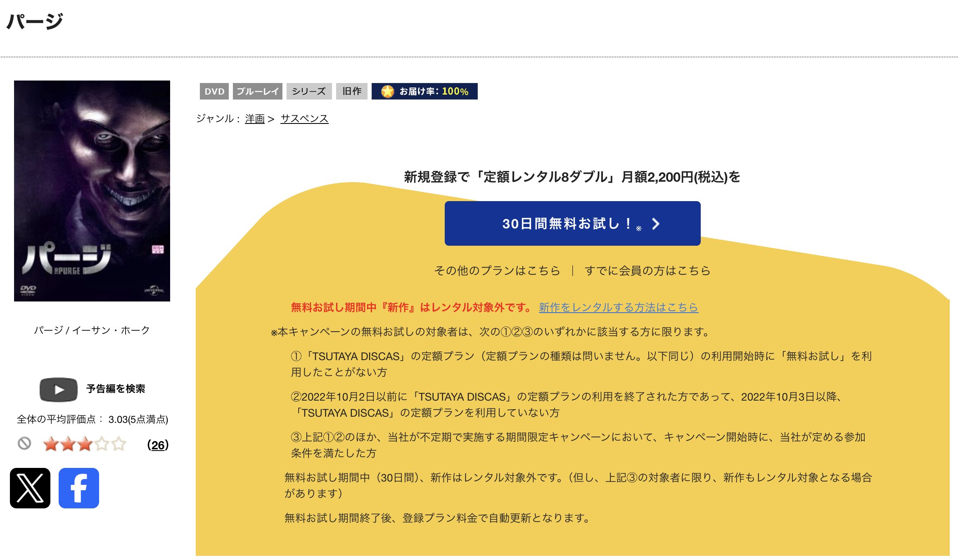The height and width of the screenshot is (560, 958).
Task: Click the 旧作 tag
Action: pos(352,91)
